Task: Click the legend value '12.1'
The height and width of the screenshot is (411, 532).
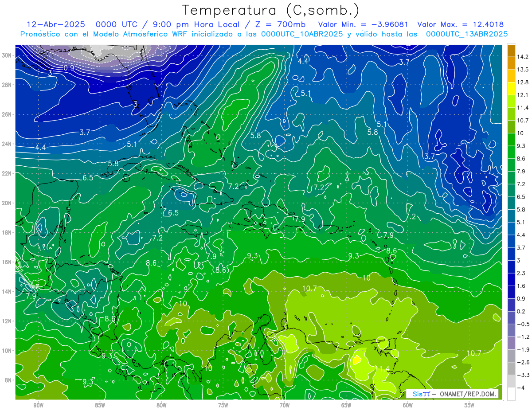Action: (522, 95)
